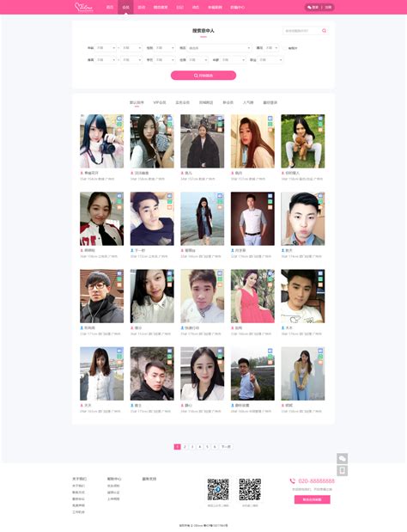Select the highlighted members item in top navigation
The image size is (407, 532).
125,7
